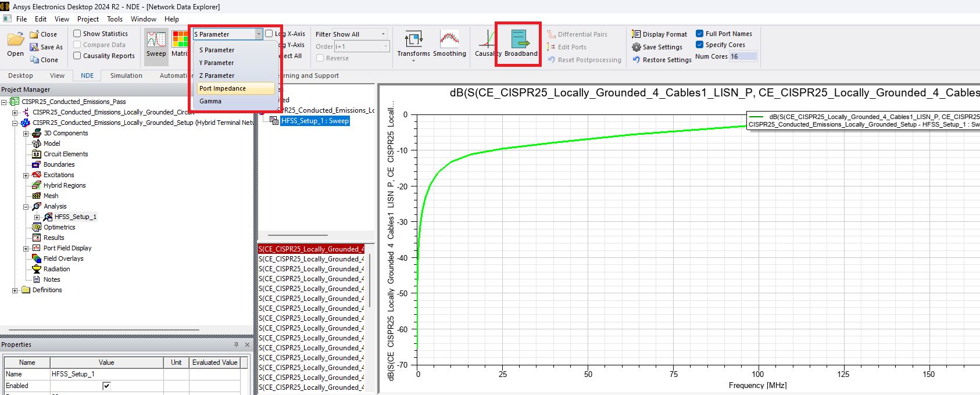Open the Help menu
Viewport: 980px width, 395px height.
click(x=171, y=19)
